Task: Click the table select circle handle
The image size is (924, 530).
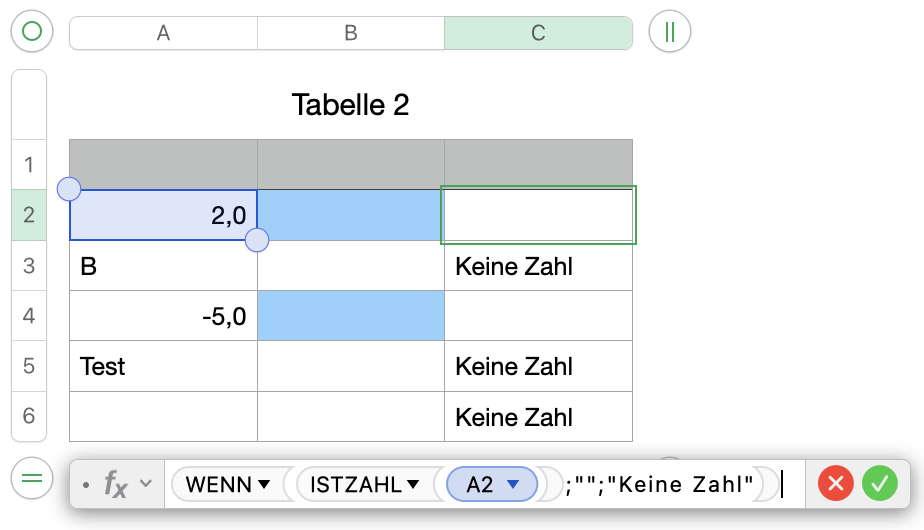Action: pos(32,32)
